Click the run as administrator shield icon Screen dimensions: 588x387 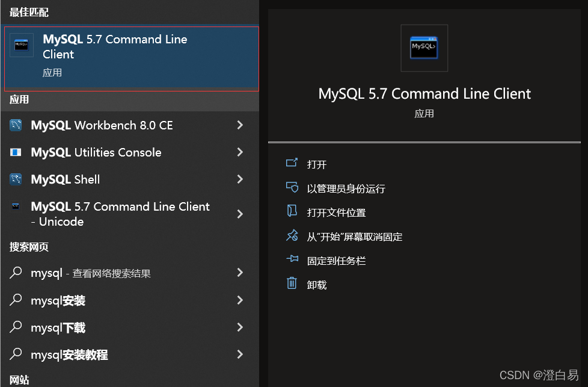tap(292, 188)
